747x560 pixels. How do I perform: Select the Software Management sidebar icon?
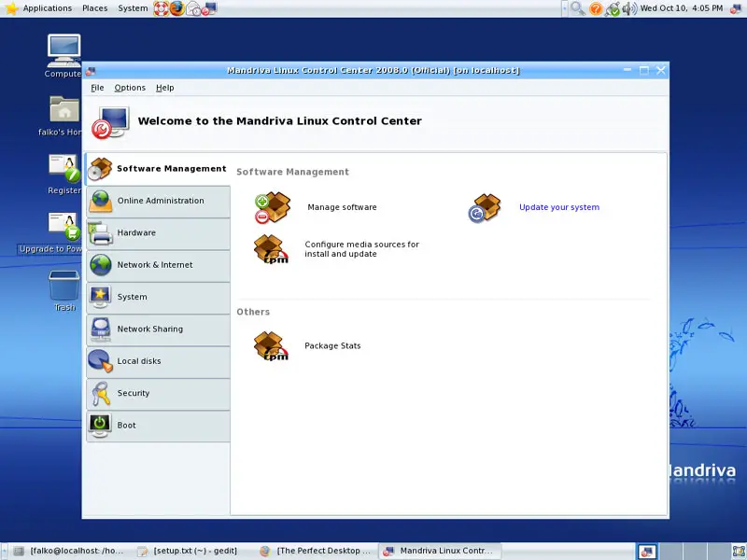pos(100,169)
